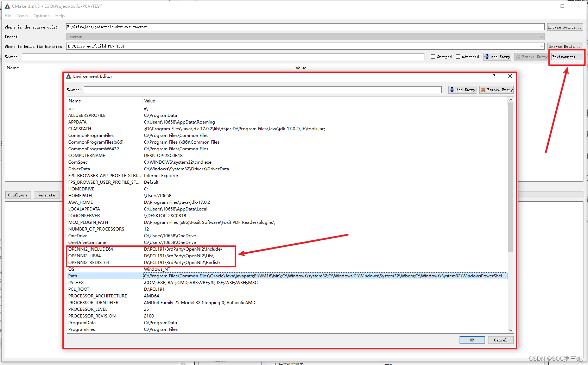Select the PROCESSOR_IDENTIFIER row
Viewport: 588px width, 365px height.
pyautogui.click(x=287, y=303)
